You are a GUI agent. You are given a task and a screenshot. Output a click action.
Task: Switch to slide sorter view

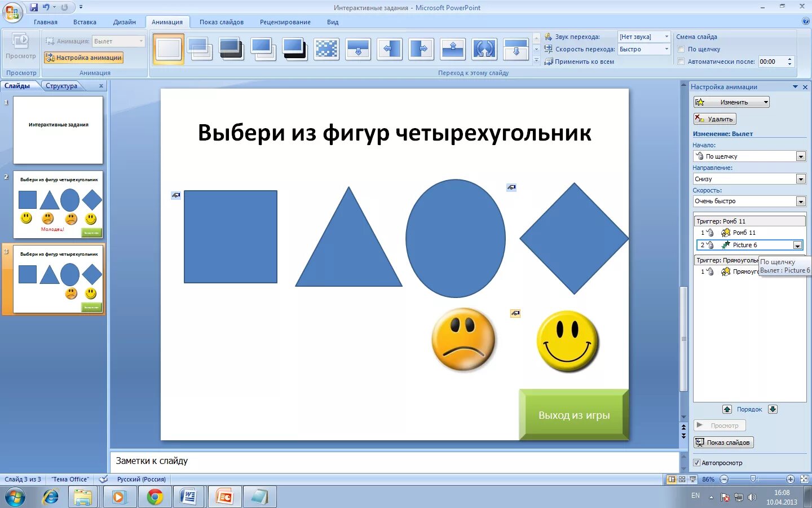682,479
